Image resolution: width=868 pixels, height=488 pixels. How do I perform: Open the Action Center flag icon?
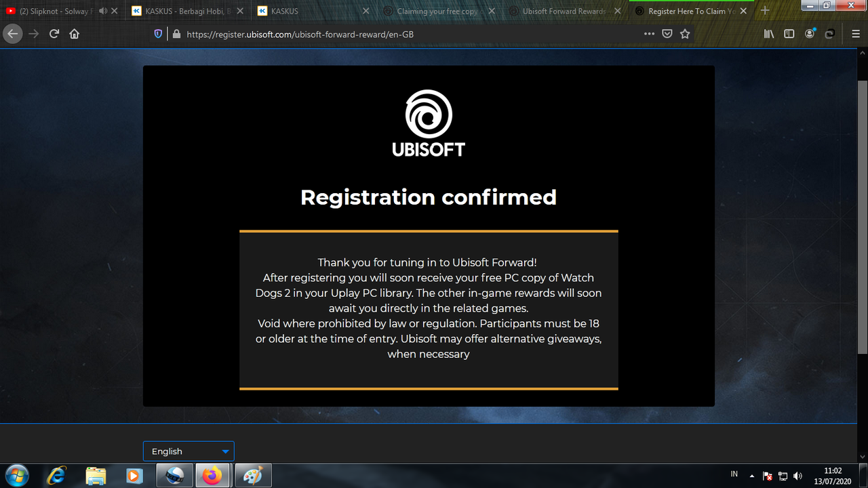coord(768,476)
